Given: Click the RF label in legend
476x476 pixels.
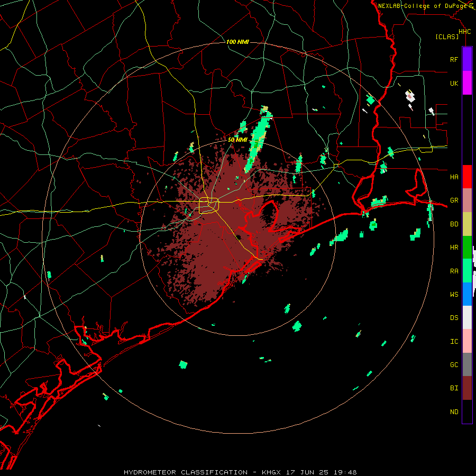Looking at the screenshot, I should coord(454,59).
